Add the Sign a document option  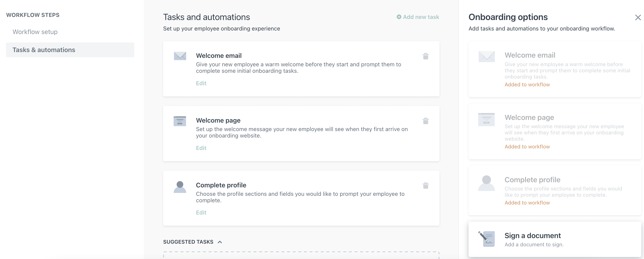(555, 239)
